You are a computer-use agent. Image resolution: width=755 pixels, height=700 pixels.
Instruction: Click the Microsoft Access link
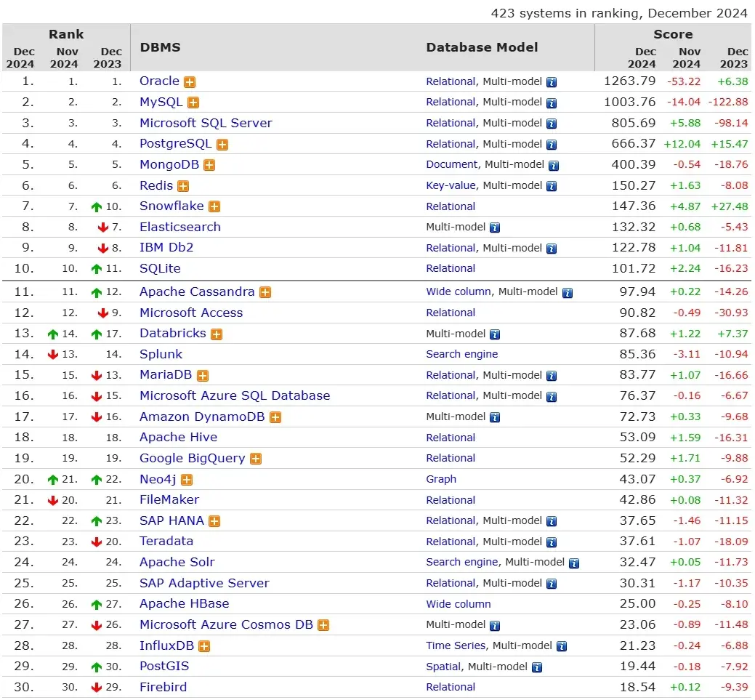pos(191,313)
